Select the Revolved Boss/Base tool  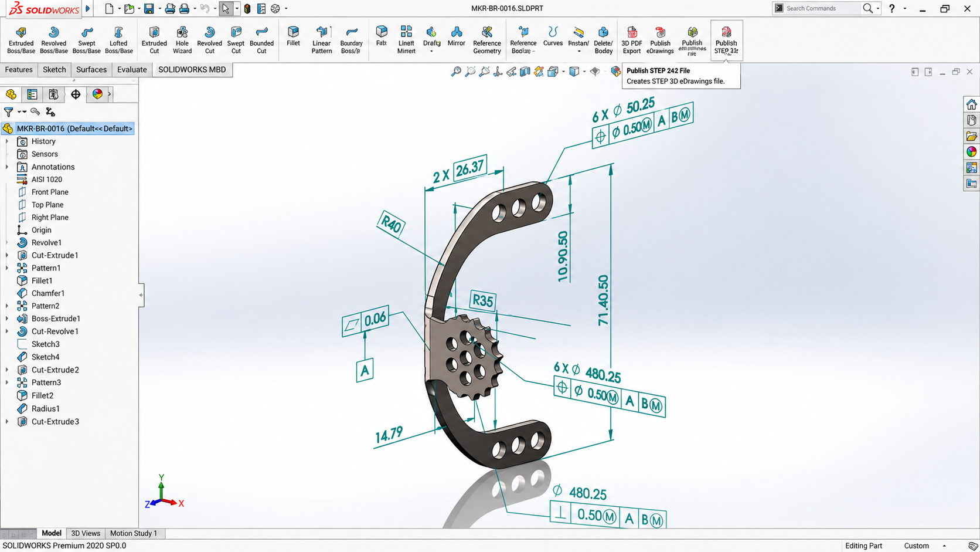coord(53,39)
